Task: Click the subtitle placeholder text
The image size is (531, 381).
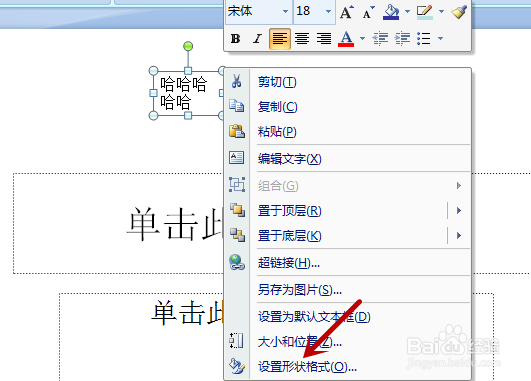Action: point(187,313)
